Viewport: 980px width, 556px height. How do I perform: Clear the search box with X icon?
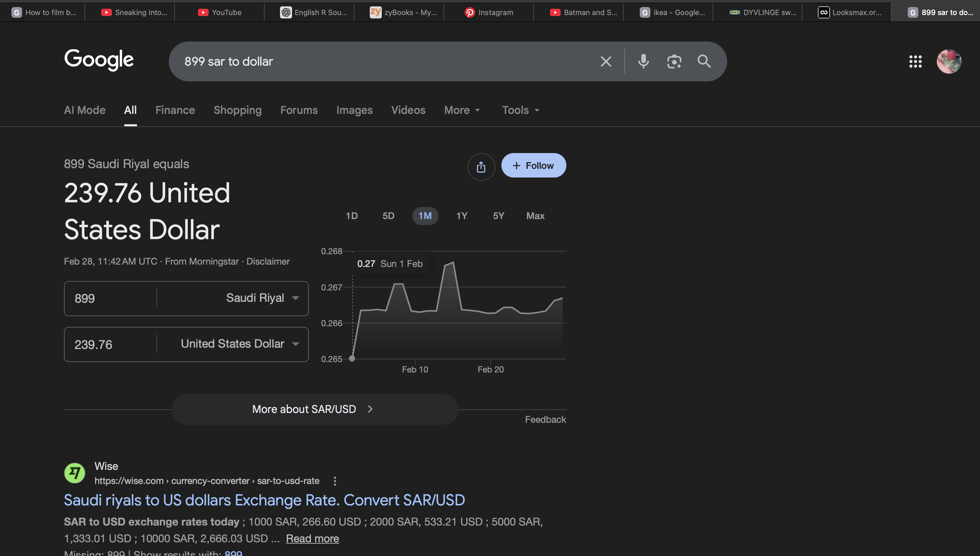pos(606,62)
